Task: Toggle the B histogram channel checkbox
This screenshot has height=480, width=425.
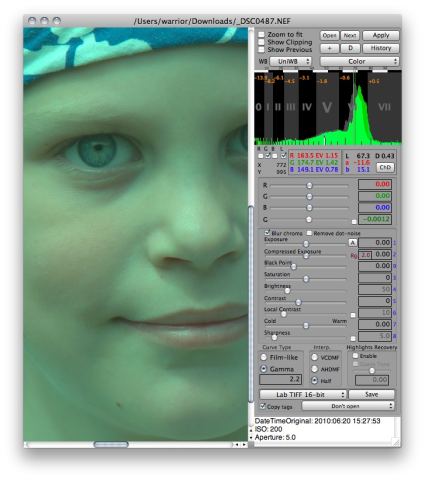Action: pyautogui.click(x=274, y=156)
